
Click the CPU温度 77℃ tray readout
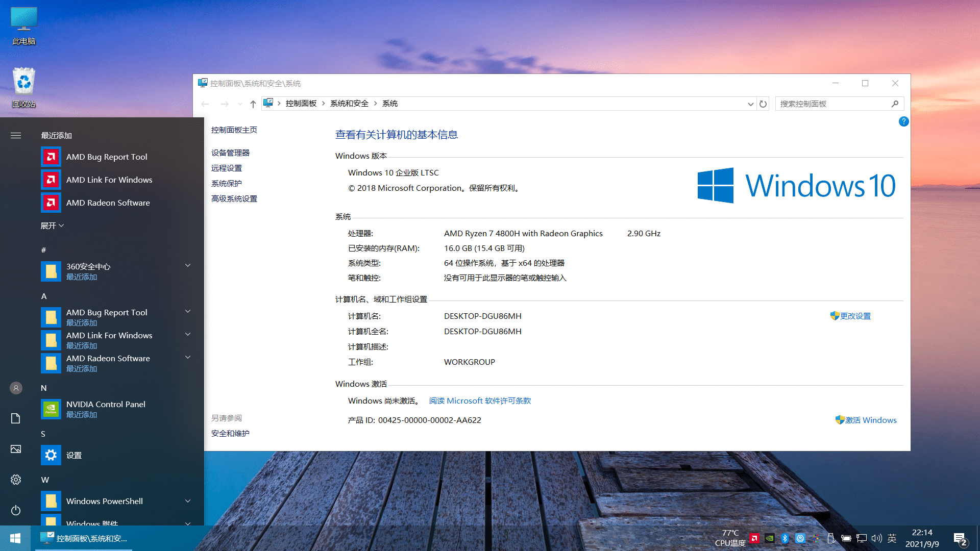[x=730, y=538]
